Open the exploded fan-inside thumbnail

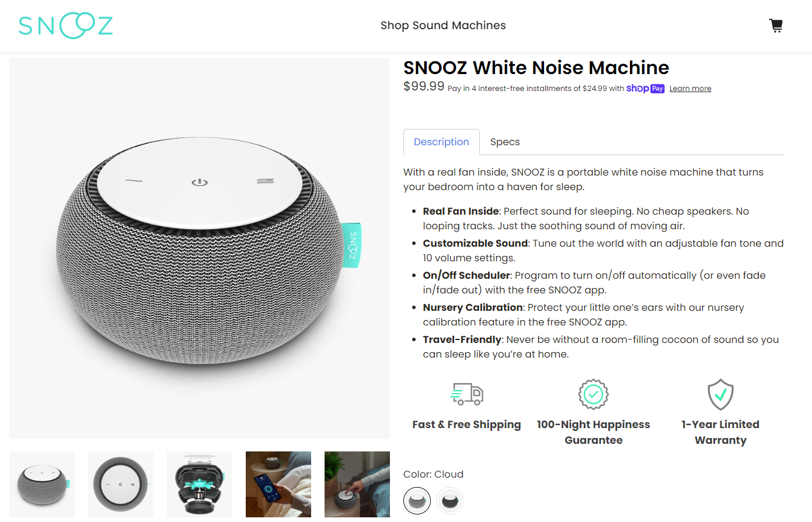click(200, 484)
